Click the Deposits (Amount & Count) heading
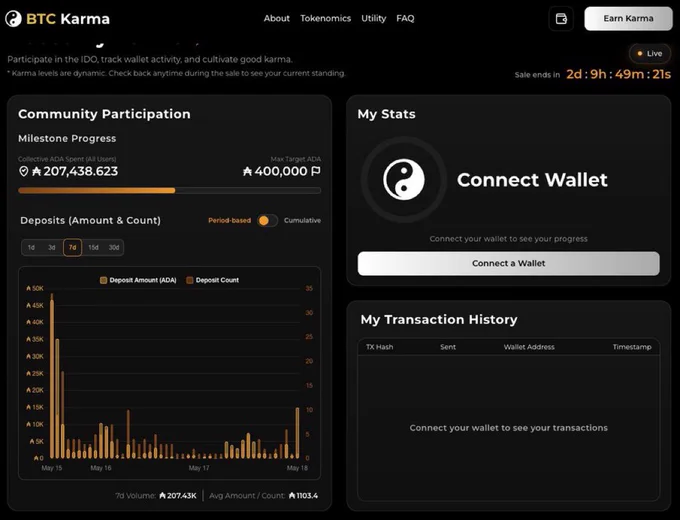This screenshot has height=520, width=680. [x=90, y=220]
